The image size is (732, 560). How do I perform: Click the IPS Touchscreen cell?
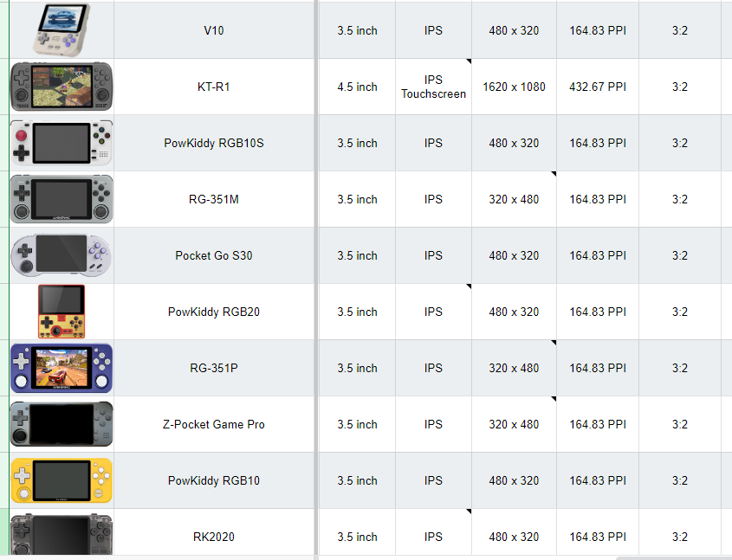[x=433, y=87]
